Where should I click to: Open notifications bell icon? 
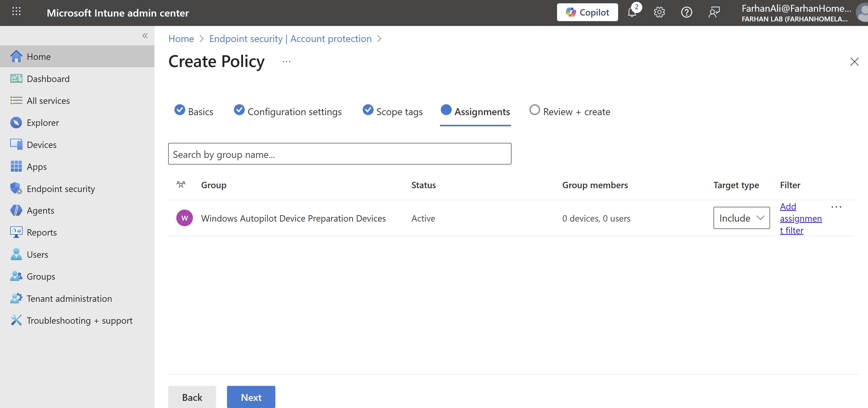tap(632, 12)
